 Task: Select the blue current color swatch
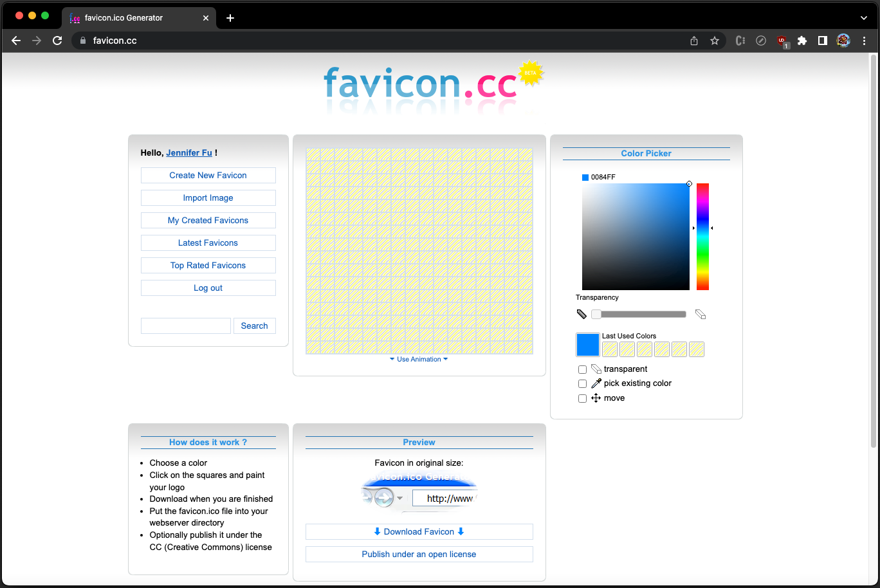587,345
